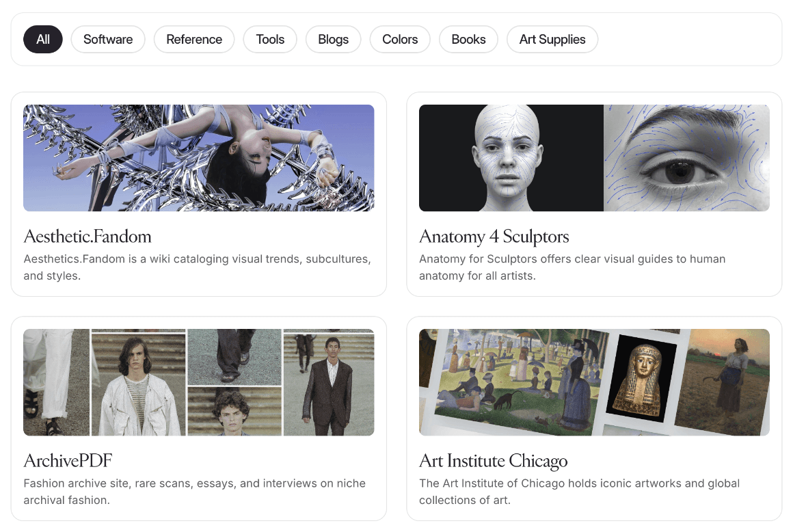Image resolution: width=793 pixels, height=532 pixels.
Task: Switch to the Reference category
Action: 194,40
